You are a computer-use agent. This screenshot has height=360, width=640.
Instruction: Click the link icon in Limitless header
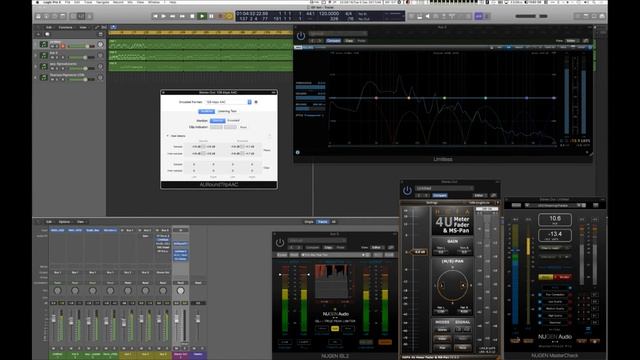coord(586,41)
